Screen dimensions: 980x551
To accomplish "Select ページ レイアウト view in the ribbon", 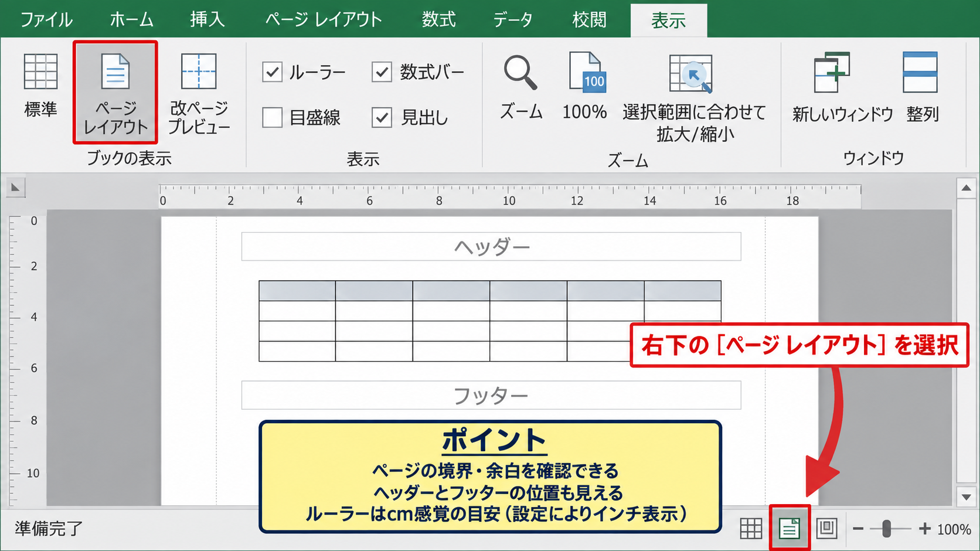I will [115, 93].
